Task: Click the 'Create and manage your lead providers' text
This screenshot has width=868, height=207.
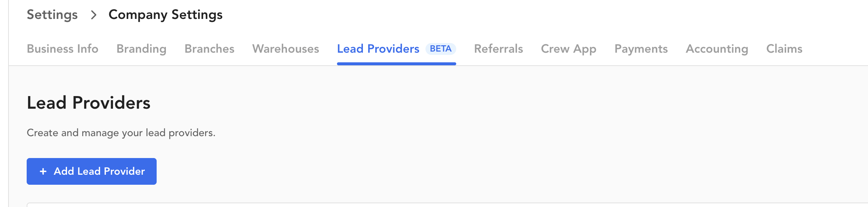Action: point(121,133)
